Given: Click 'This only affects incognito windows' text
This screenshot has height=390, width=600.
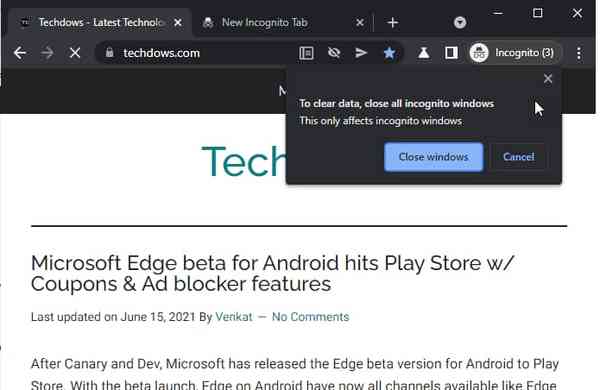Looking at the screenshot, I should tap(381, 121).
